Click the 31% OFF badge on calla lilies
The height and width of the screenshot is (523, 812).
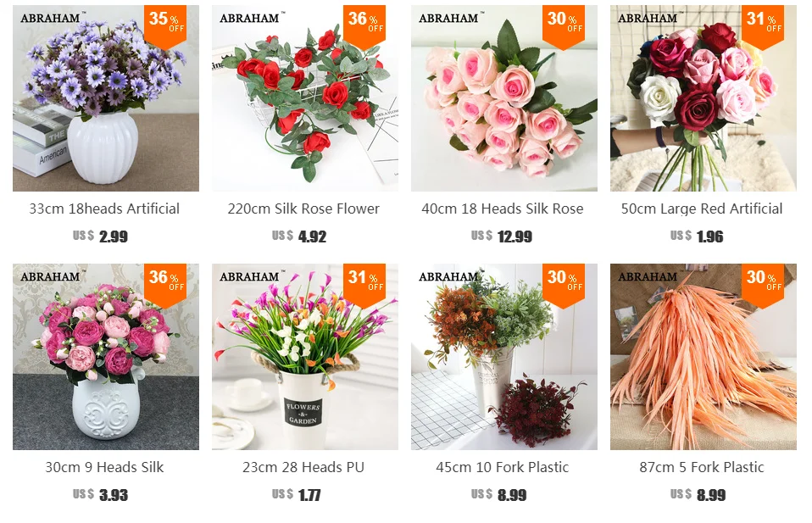(x=364, y=284)
